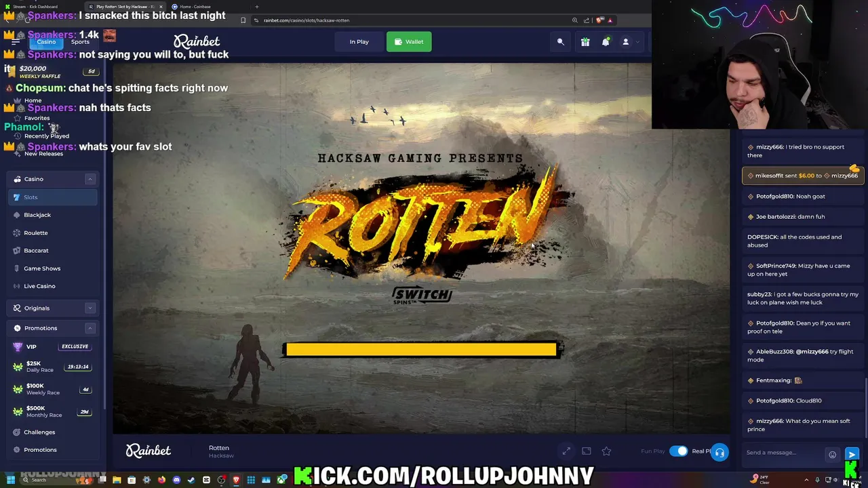Collapse the Promotions section arrow
This screenshot has height=488, width=868.
click(90, 328)
